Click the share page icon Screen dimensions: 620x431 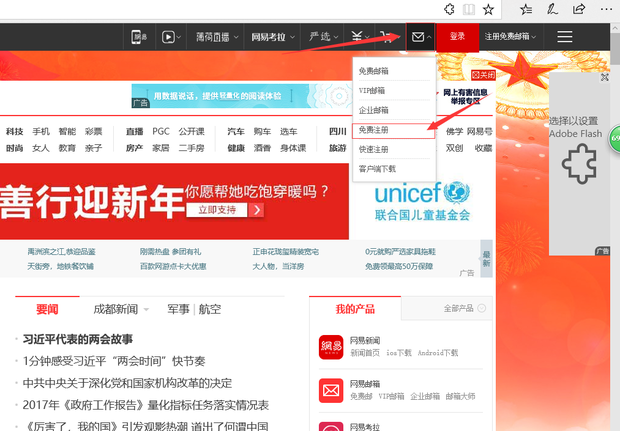click(x=579, y=9)
